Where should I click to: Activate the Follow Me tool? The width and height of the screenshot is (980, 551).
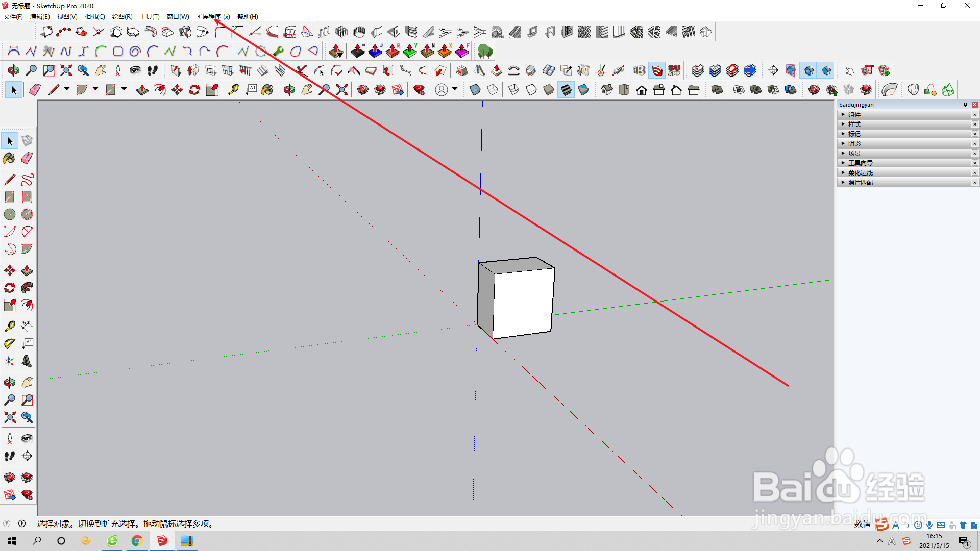[x=27, y=288]
